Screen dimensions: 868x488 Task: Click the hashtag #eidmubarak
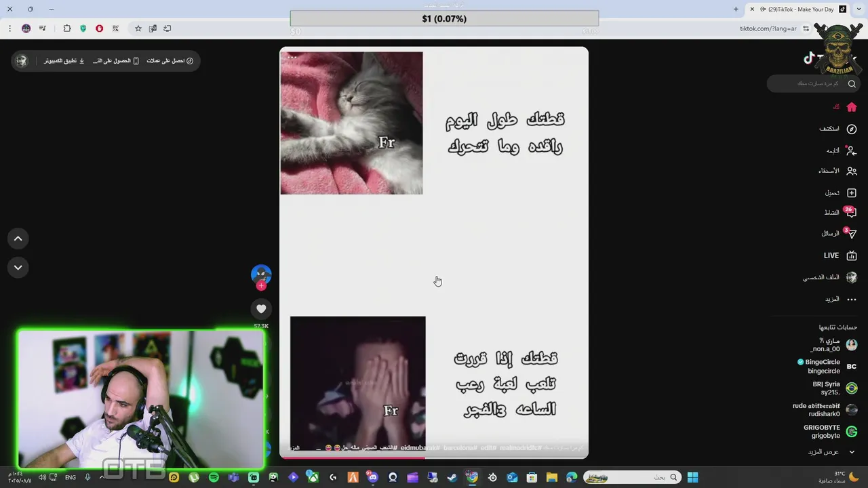(x=420, y=448)
